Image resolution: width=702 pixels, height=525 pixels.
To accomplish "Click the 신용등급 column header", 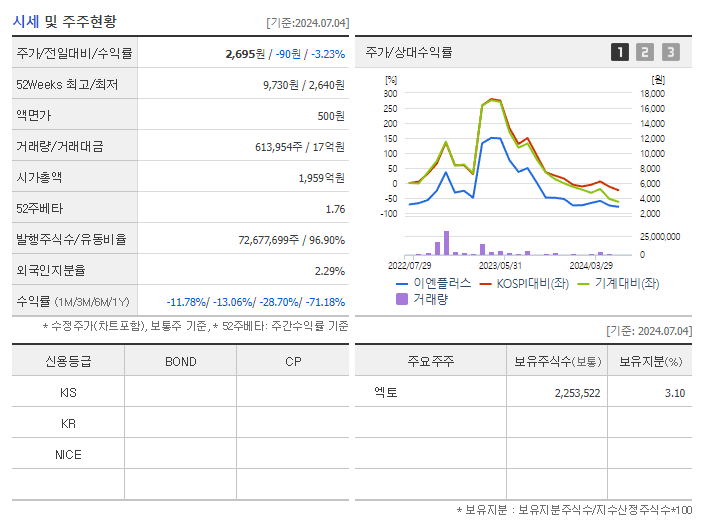I will [68, 361].
